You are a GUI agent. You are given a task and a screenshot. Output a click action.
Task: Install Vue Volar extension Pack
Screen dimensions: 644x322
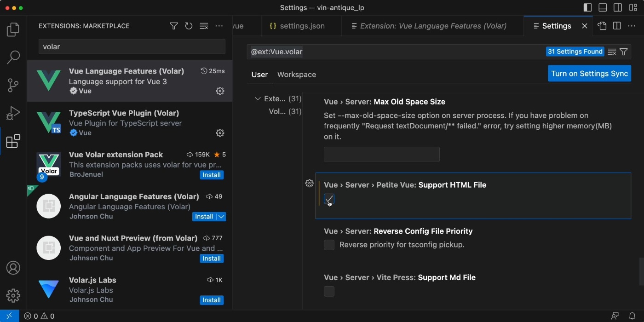(x=212, y=175)
